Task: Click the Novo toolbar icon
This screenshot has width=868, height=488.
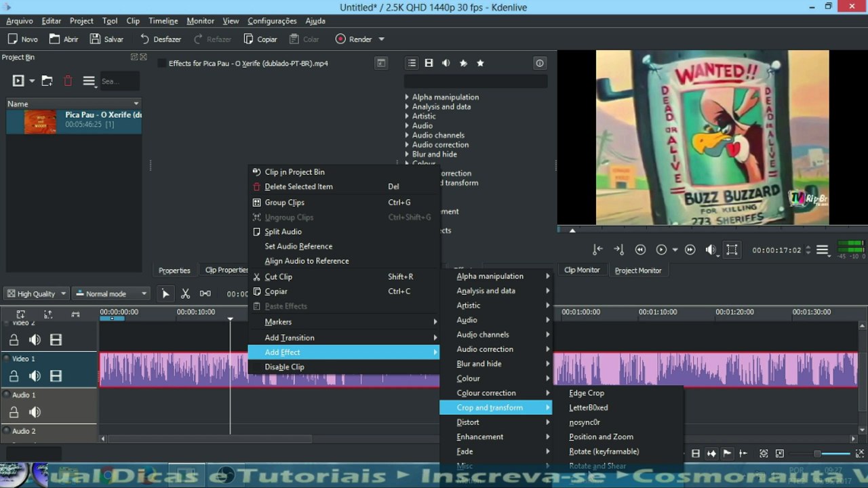Action: point(12,39)
